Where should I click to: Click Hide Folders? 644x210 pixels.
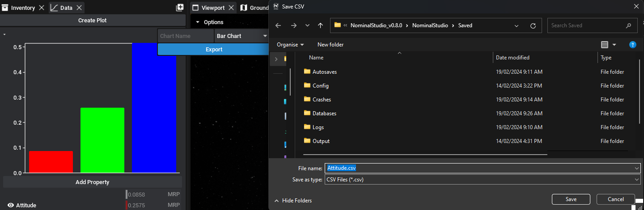[x=293, y=201]
